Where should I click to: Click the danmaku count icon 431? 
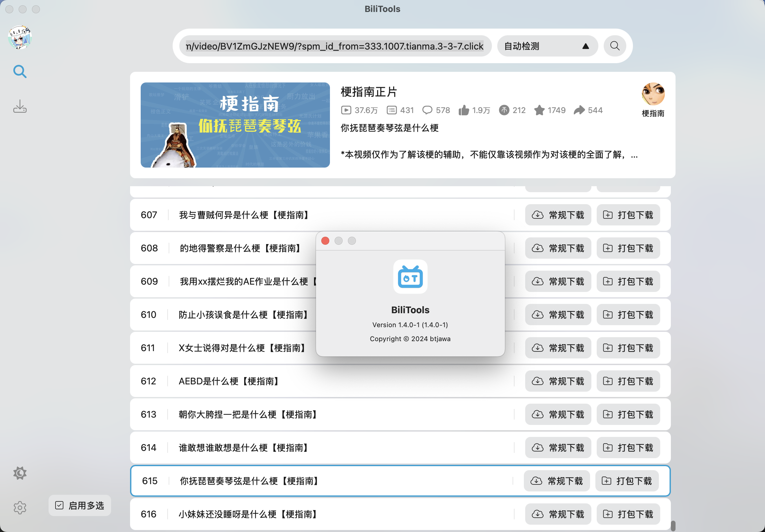pos(391,110)
